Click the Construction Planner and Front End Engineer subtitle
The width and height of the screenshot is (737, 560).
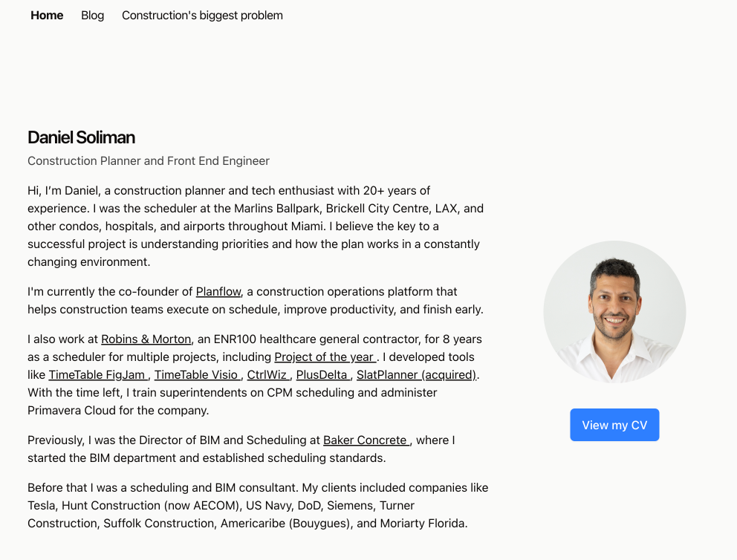point(149,161)
